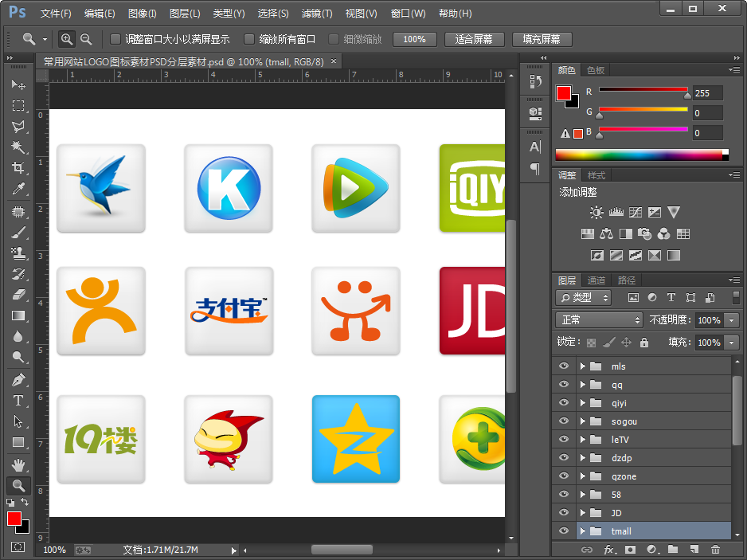
Task: Hide the tmall layer group
Action: point(564,531)
